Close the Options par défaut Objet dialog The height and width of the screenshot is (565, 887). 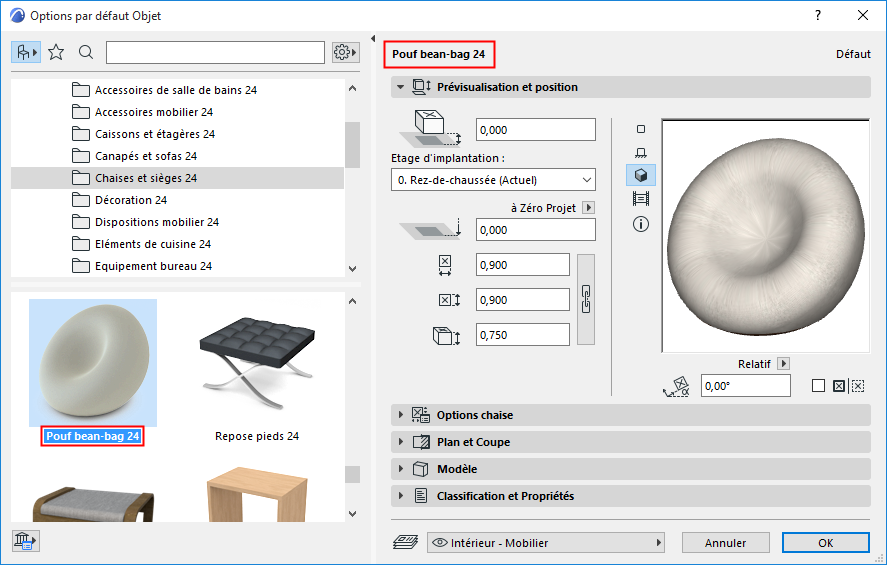click(863, 15)
